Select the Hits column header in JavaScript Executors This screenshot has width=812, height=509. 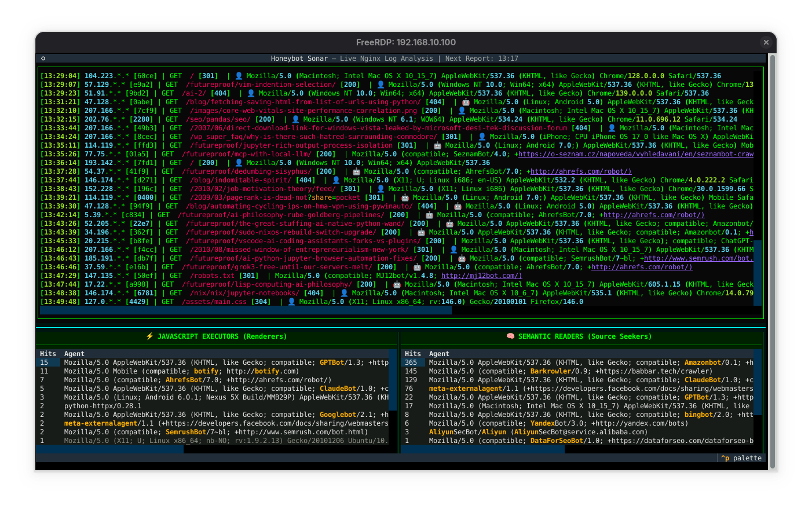click(48, 354)
